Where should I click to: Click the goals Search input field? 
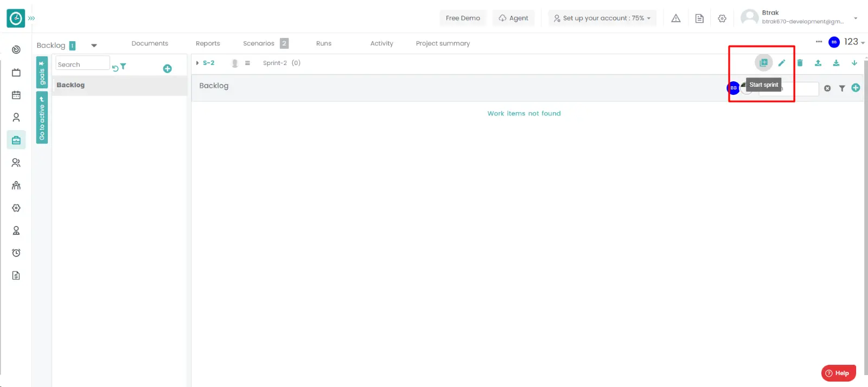(82, 64)
